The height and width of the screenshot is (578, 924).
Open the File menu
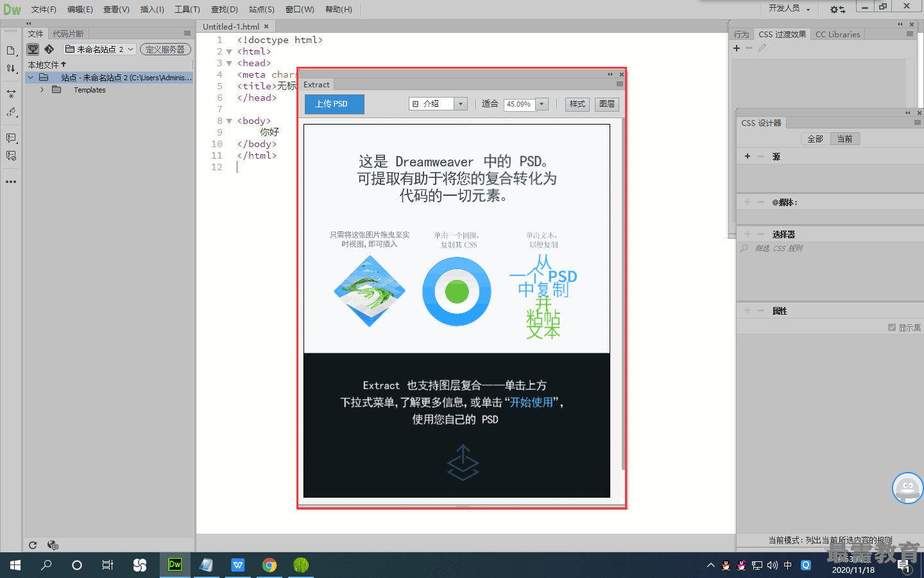(44, 10)
